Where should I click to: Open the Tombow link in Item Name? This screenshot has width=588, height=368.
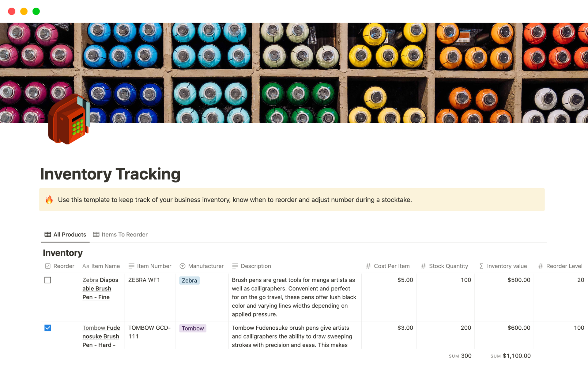pos(93,328)
